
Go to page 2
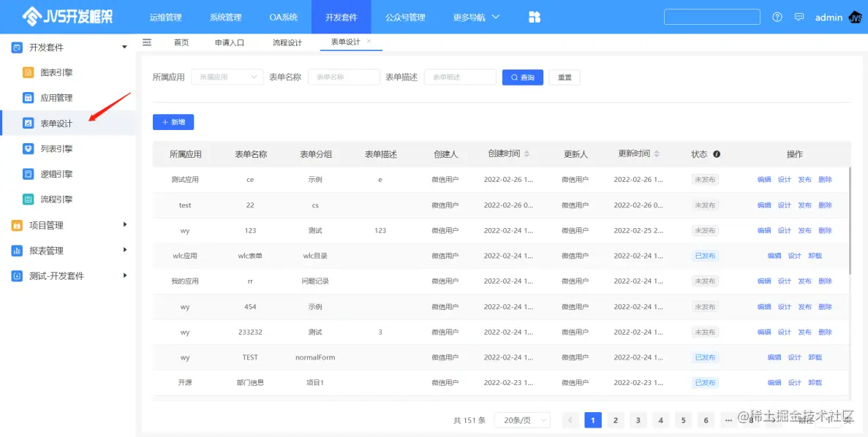coord(616,420)
